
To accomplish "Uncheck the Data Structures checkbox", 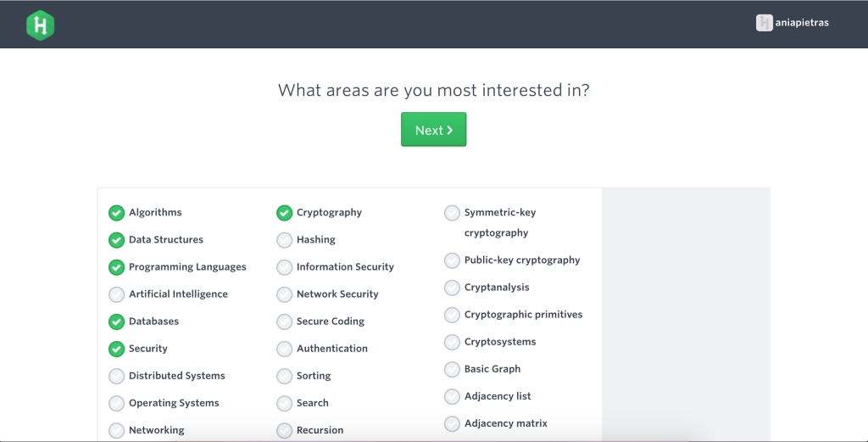I will pos(116,240).
